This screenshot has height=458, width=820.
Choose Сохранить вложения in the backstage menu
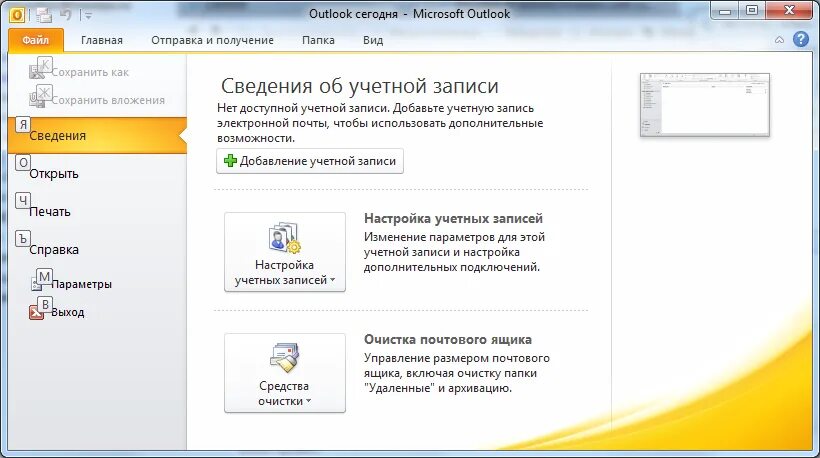(97, 100)
